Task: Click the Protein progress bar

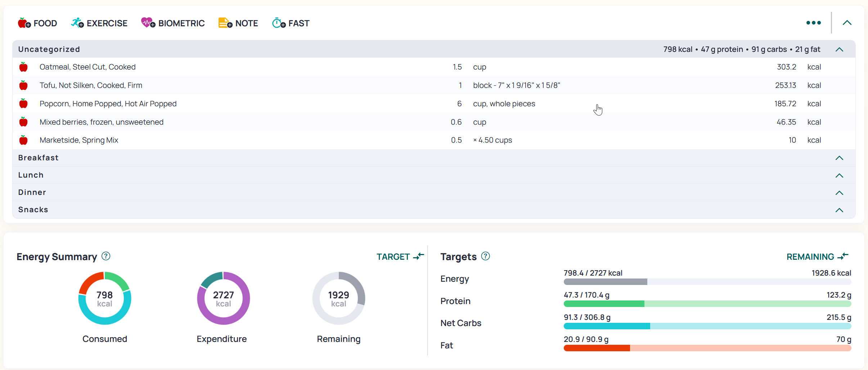Action: point(707,304)
